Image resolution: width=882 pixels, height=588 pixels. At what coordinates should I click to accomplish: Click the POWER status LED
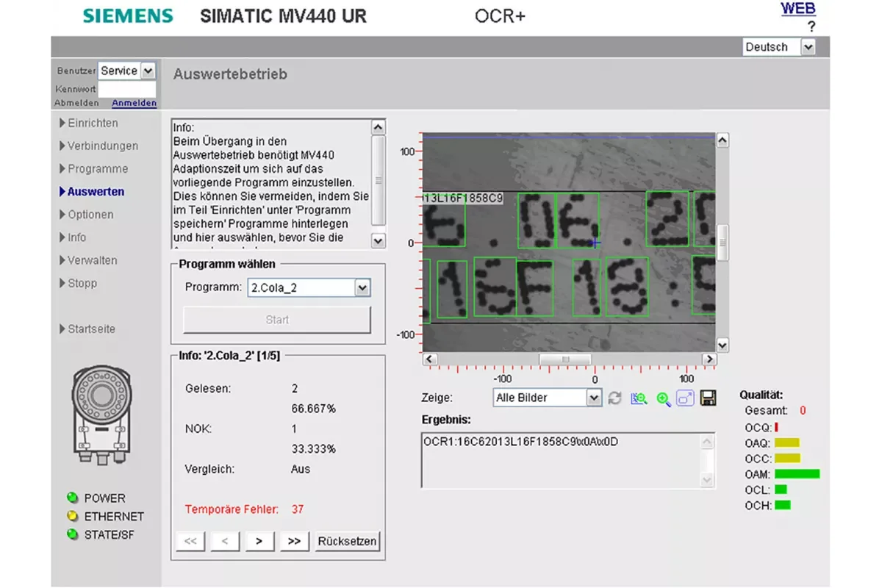click(72, 498)
